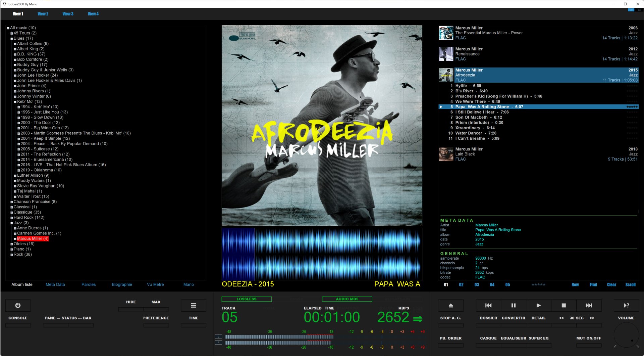This screenshot has height=356, width=644.
Task: Toggle the CASQUE headphone button
Action: 488,345
